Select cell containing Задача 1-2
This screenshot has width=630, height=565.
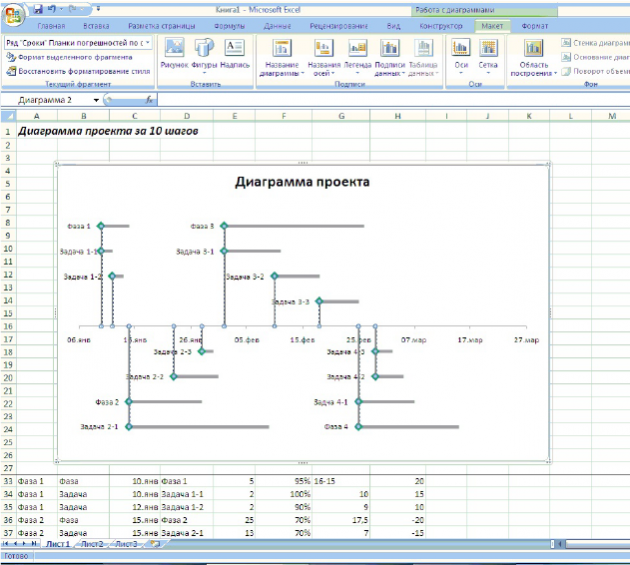[x=186, y=507]
